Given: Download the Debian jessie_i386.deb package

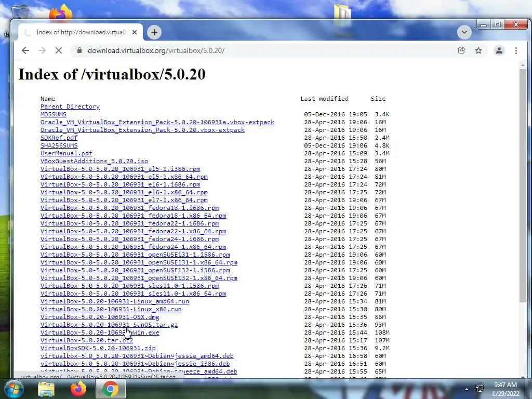Looking at the screenshot, I should [135, 364].
